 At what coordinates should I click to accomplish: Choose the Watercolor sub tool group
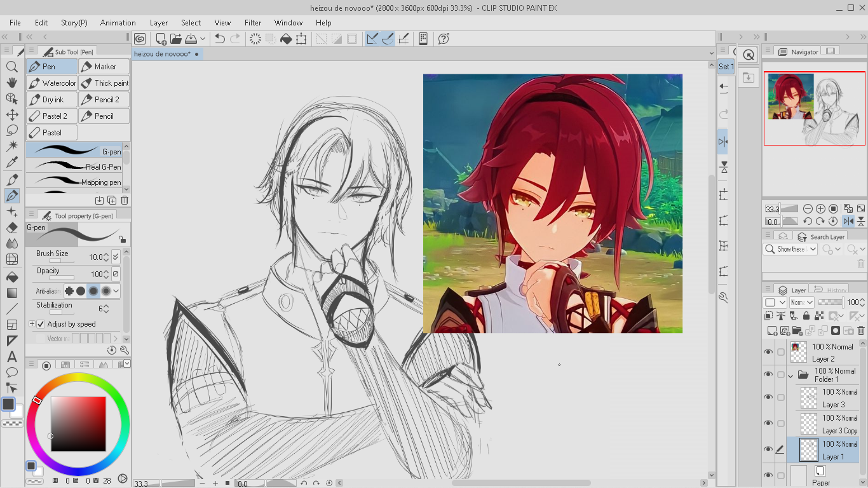coord(52,83)
